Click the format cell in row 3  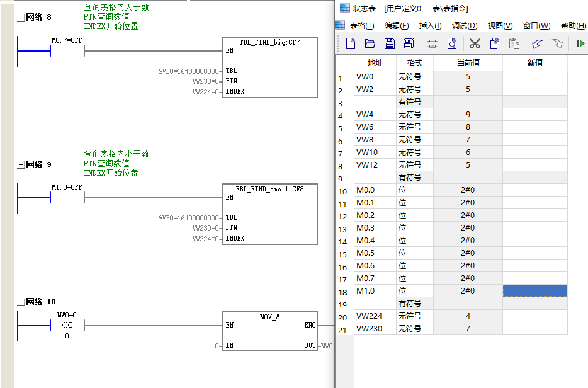tap(415, 102)
